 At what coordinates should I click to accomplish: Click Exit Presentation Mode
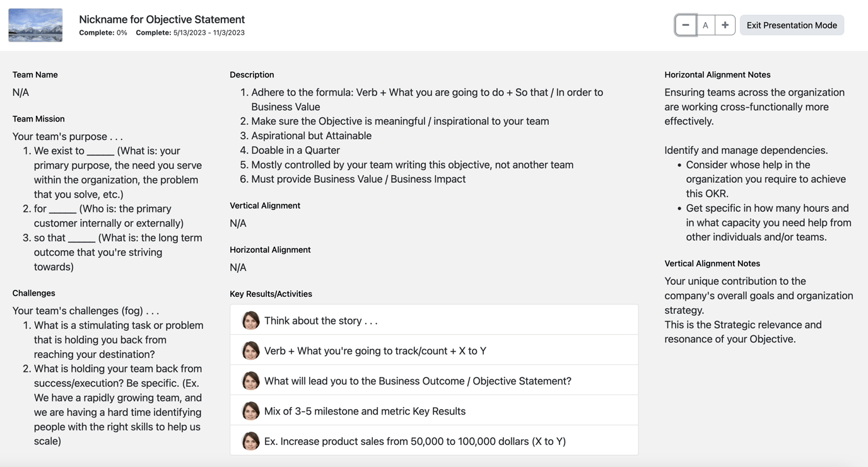coord(792,25)
